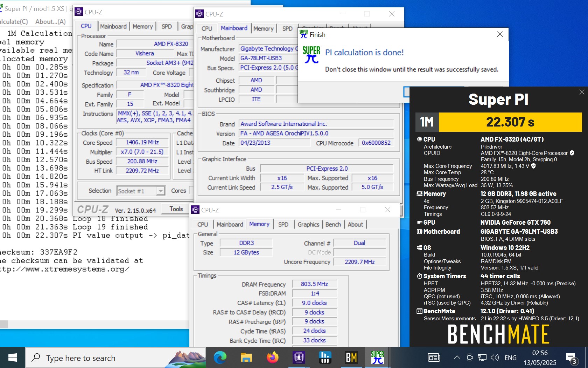
Task: Click the Super PI logo in Finish dialog
Action: tap(311, 55)
